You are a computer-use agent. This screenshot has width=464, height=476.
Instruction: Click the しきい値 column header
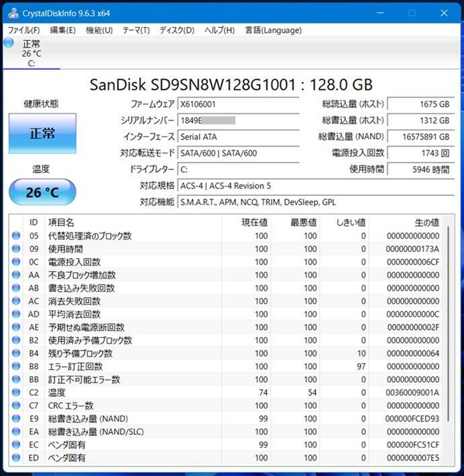point(344,223)
